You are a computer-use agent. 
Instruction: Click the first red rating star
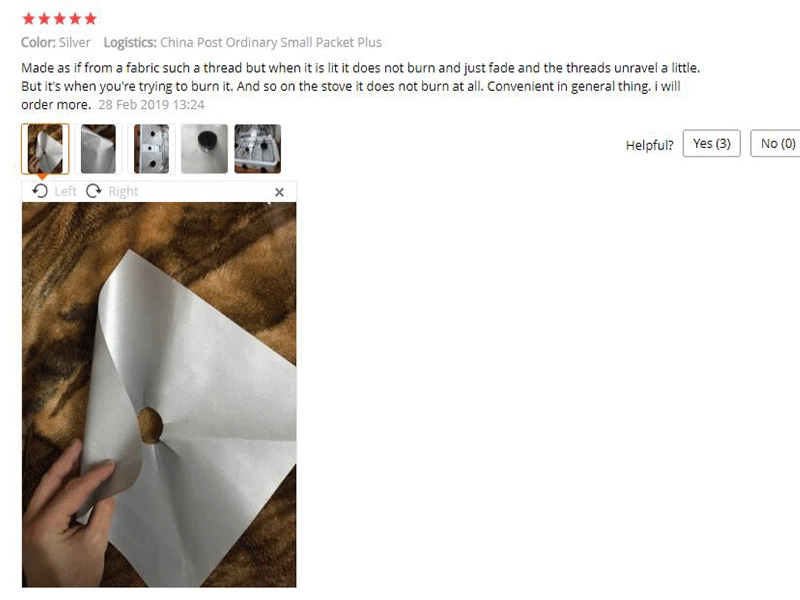(29, 19)
